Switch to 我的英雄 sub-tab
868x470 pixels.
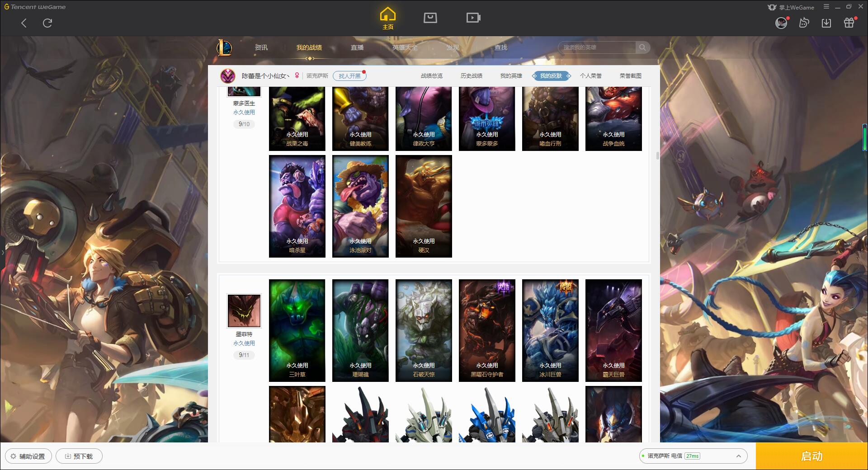pyautogui.click(x=511, y=76)
